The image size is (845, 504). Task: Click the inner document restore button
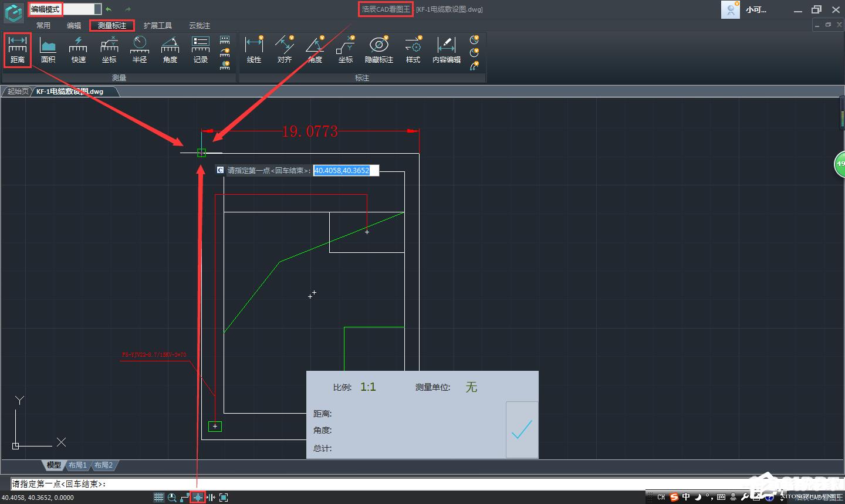coord(828,25)
